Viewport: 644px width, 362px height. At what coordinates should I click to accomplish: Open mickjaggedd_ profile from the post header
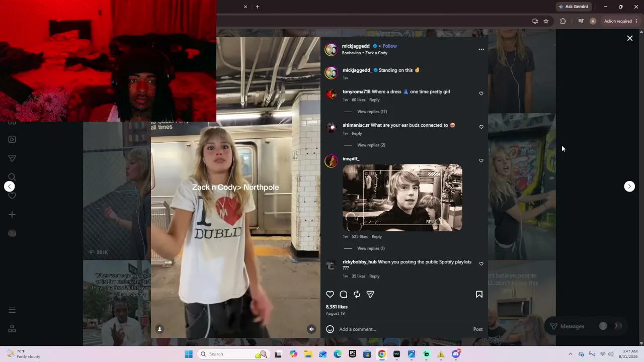(357, 46)
